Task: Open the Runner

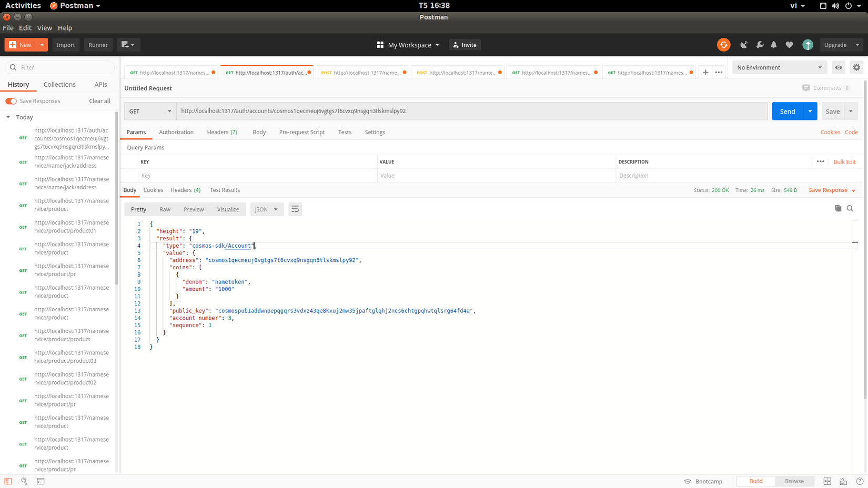Action: 98,45
